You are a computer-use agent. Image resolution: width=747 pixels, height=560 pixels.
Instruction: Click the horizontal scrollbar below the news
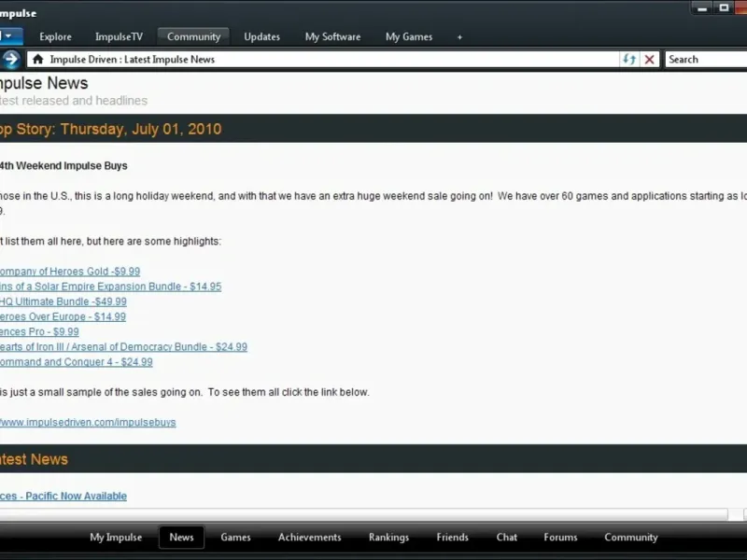click(x=364, y=514)
